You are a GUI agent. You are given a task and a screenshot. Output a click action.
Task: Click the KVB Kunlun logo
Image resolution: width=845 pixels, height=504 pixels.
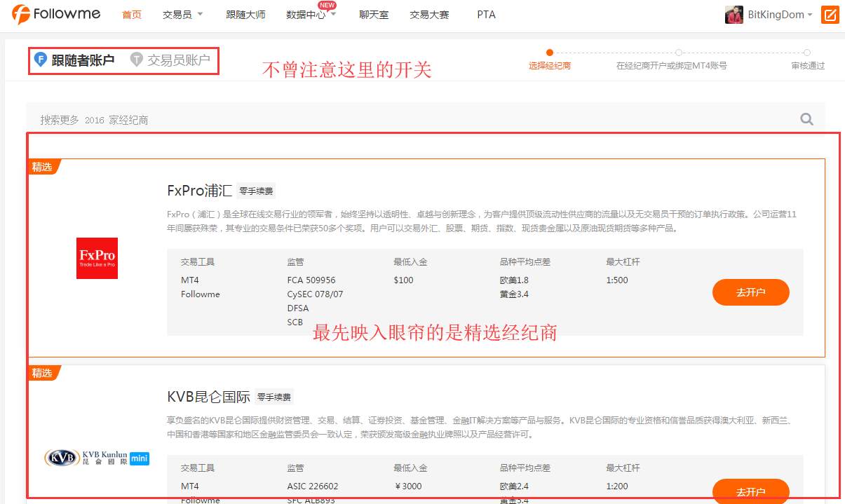(x=96, y=457)
